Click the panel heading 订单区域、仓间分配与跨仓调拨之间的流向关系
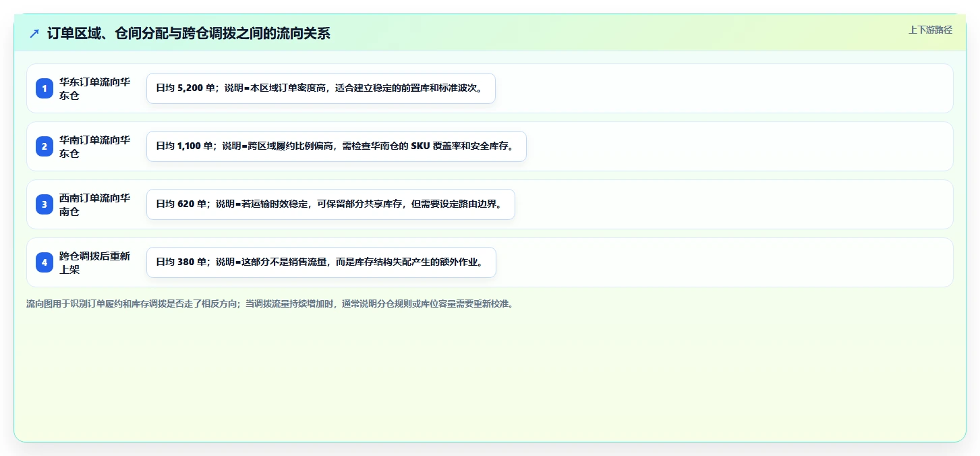Image resolution: width=980 pixels, height=456 pixels. [x=189, y=33]
